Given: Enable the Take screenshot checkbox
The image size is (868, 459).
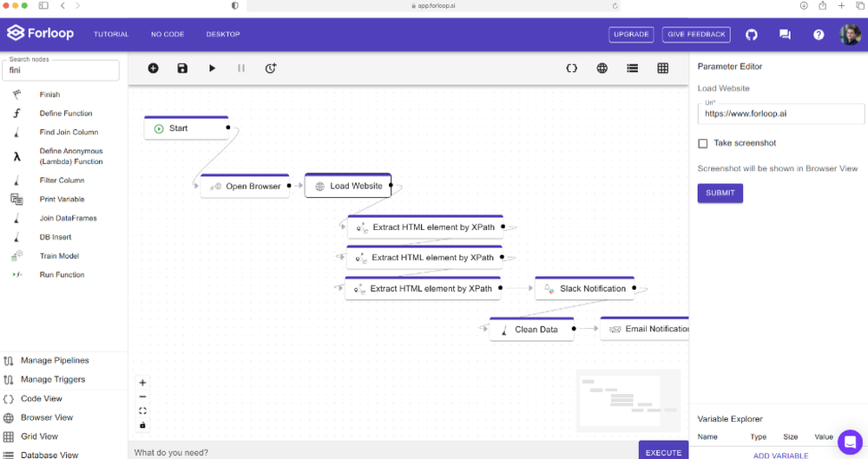Looking at the screenshot, I should [703, 143].
